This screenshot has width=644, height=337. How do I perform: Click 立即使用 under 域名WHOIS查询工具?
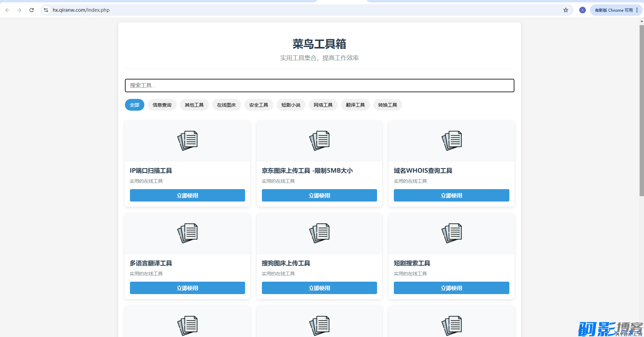point(451,195)
